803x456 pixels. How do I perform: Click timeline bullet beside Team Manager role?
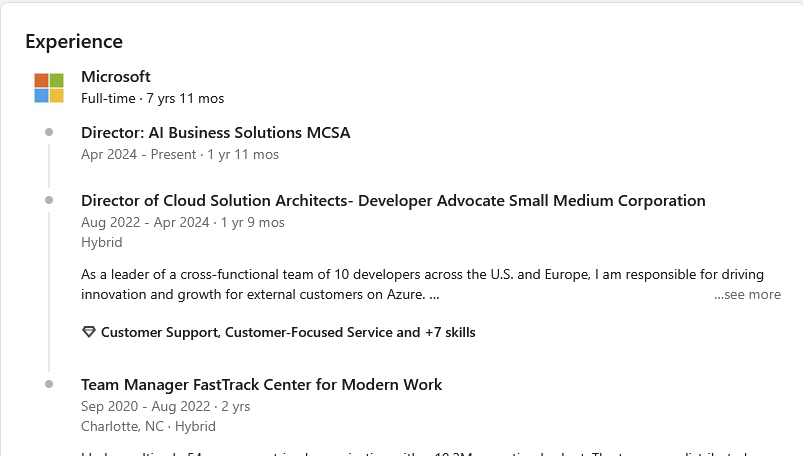pyautogui.click(x=49, y=384)
